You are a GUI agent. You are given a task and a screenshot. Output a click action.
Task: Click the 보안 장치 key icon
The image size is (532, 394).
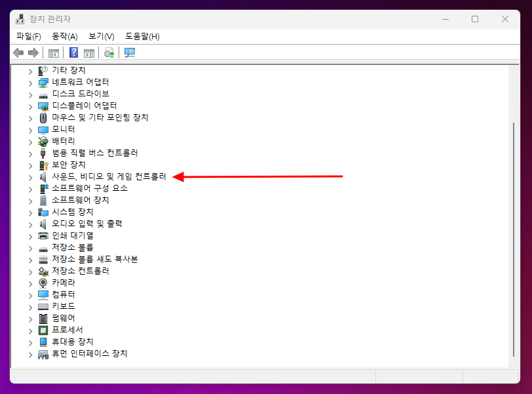(x=43, y=165)
